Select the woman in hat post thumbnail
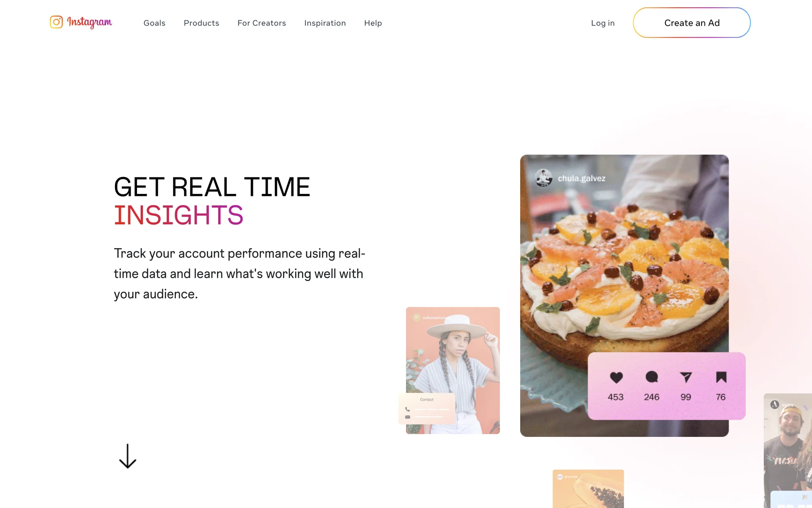This screenshot has width=812, height=508. [x=453, y=370]
